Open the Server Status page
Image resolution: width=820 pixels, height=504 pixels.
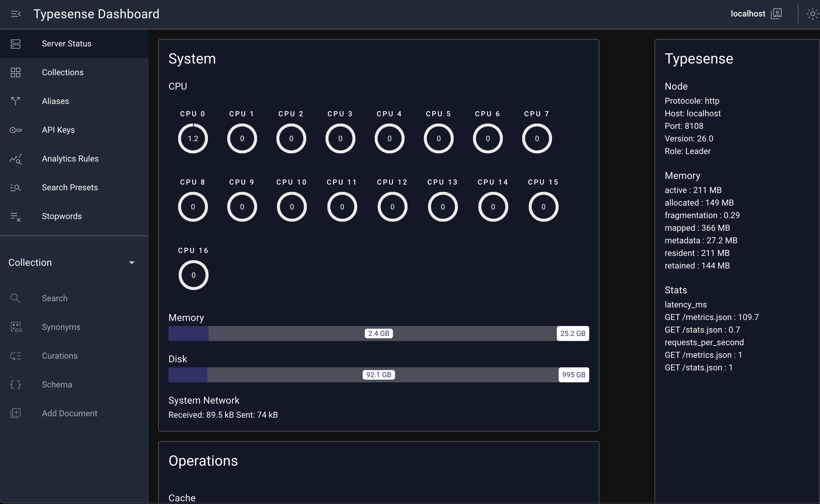(x=74, y=44)
